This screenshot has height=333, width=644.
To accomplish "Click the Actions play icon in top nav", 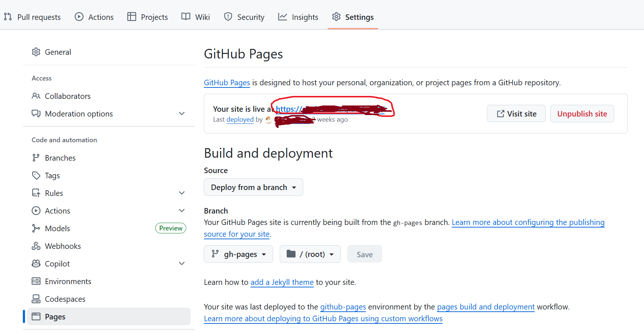I will pos(79,17).
